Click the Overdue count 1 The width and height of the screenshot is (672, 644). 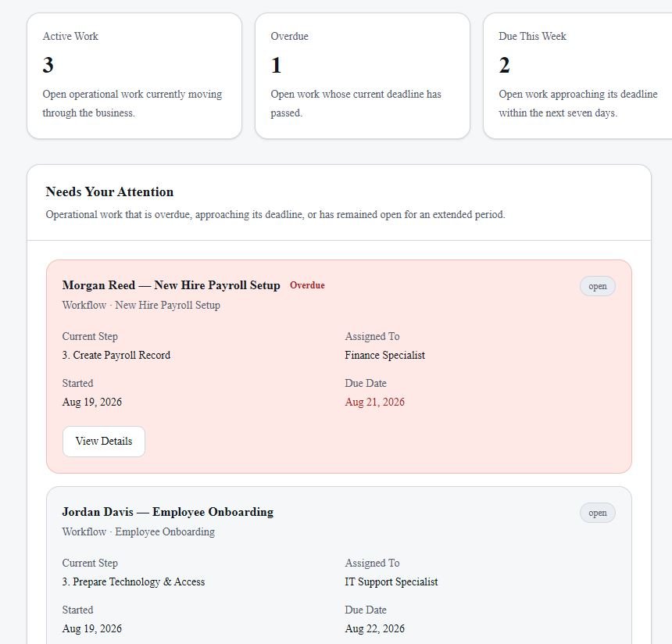pos(276,65)
